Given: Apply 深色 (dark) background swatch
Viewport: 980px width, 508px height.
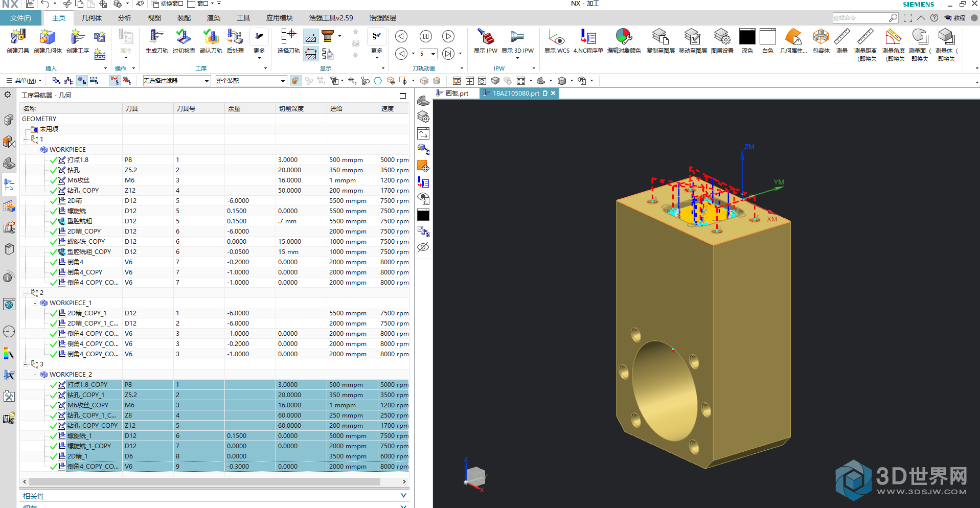Looking at the screenshot, I should (747, 37).
